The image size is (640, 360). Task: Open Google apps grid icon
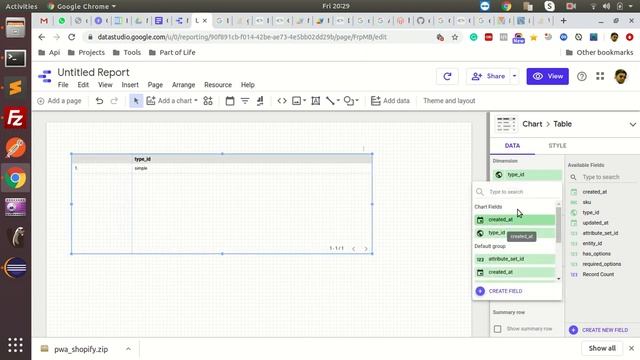[x=600, y=76]
